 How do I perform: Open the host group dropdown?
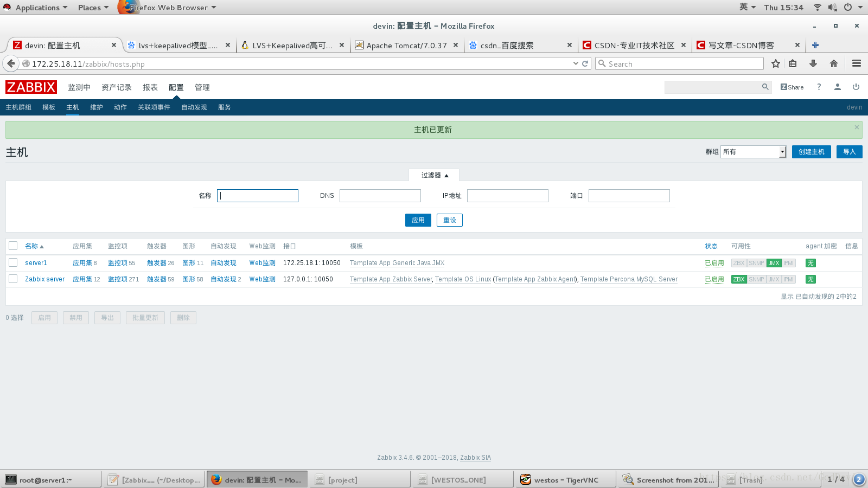pyautogui.click(x=753, y=152)
